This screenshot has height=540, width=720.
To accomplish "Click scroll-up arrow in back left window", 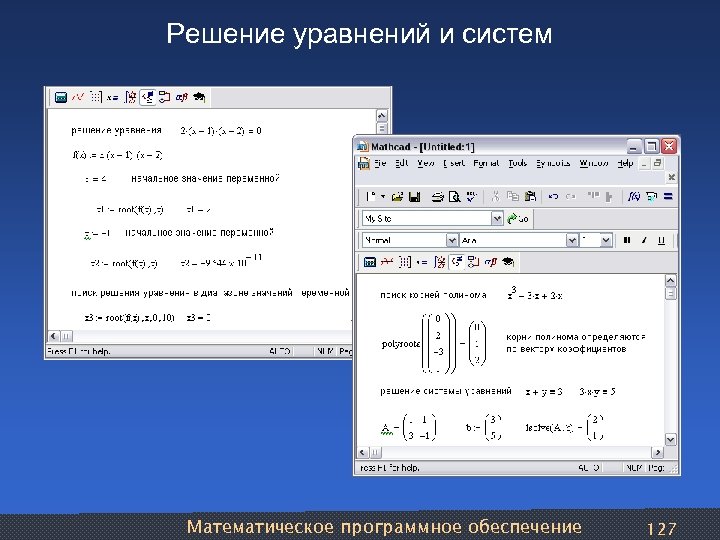I will pos(382,115).
